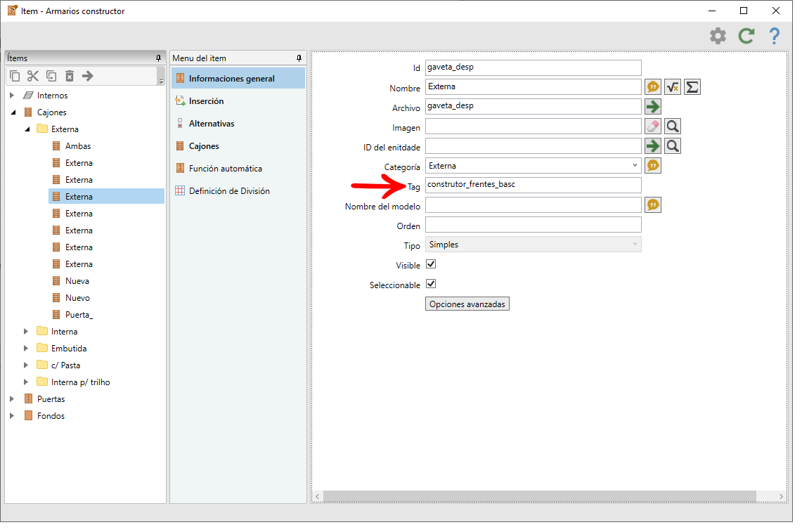Click the duplicate icon in Ítems toolbar
The height and width of the screenshot is (532, 802).
tap(51, 76)
